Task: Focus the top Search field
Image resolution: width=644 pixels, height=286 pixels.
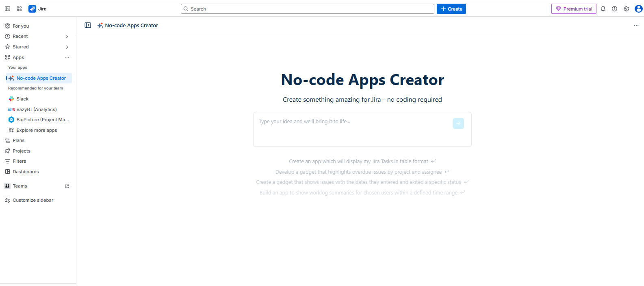Action: (308, 9)
